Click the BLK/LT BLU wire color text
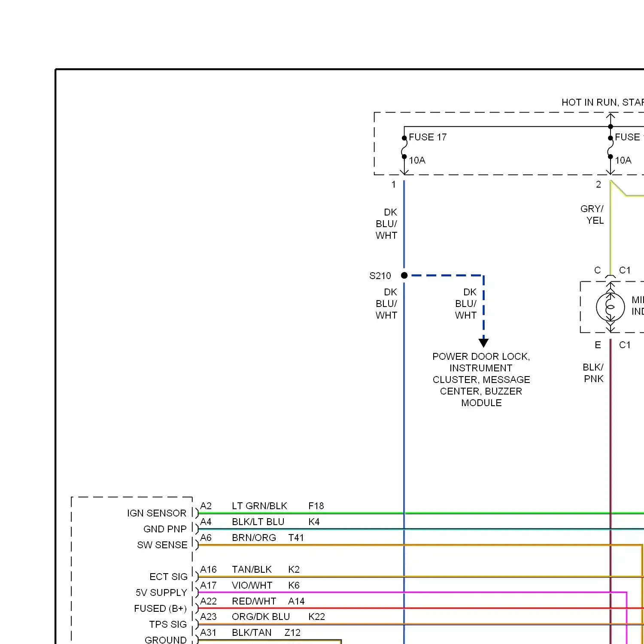 pyautogui.click(x=258, y=522)
